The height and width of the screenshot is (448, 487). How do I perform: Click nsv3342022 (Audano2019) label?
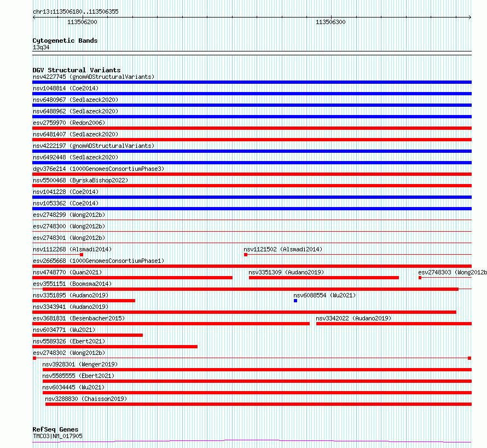tap(353, 318)
